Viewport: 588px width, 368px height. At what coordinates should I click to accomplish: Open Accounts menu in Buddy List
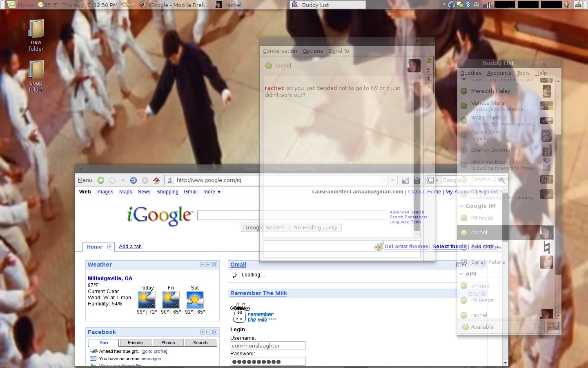499,73
